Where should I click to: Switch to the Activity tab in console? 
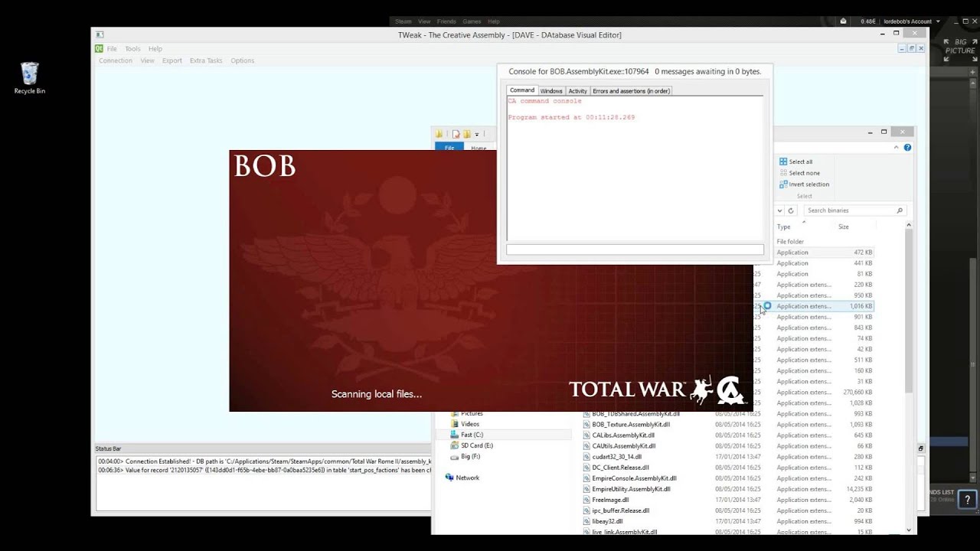577,91
